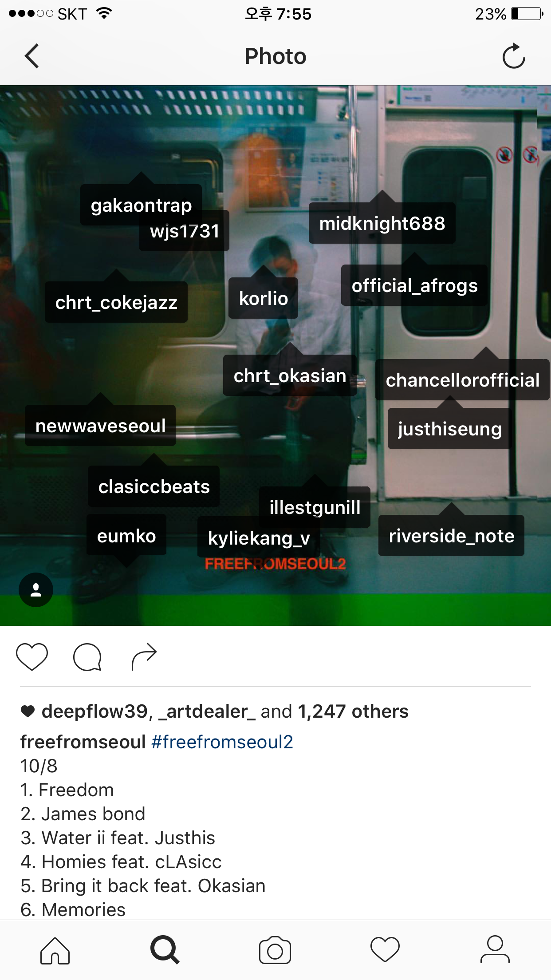Open the Camera tab
Viewport: 551px width, 980px height.
[275, 950]
